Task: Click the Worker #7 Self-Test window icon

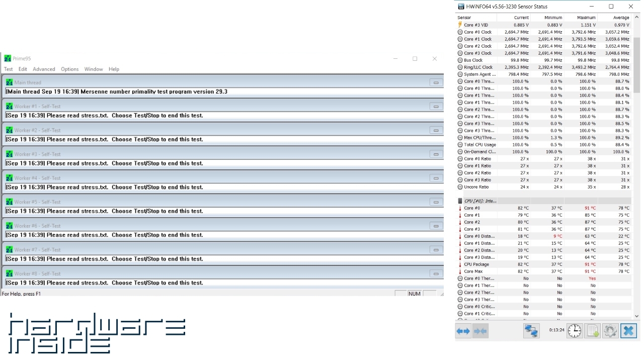Action: coord(9,249)
